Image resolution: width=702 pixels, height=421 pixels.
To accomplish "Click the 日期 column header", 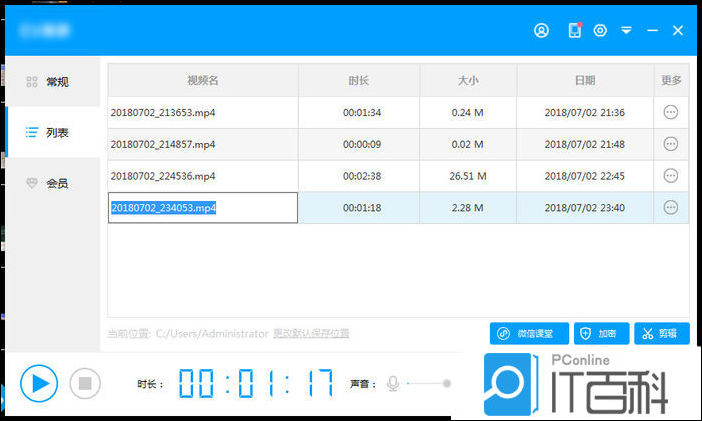I will click(585, 81).
